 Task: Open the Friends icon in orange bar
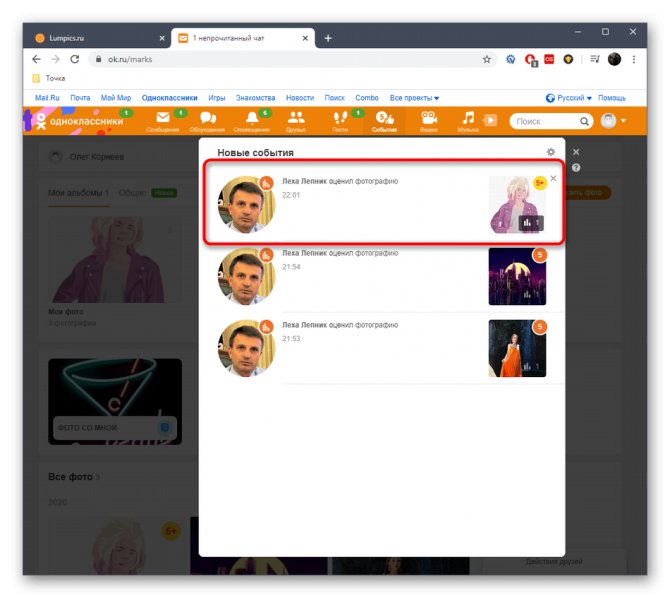[x=296, y=117]
